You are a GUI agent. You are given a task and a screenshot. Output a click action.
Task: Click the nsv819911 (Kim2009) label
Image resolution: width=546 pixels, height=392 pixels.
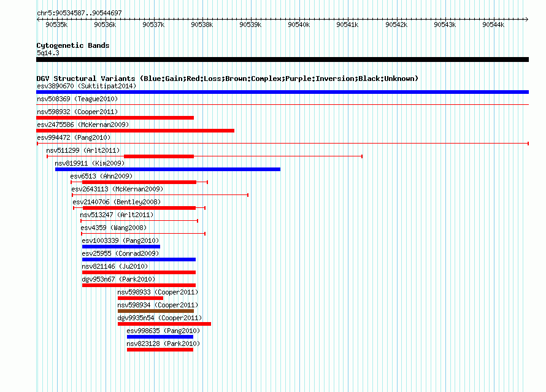click(x=90, y=163)
